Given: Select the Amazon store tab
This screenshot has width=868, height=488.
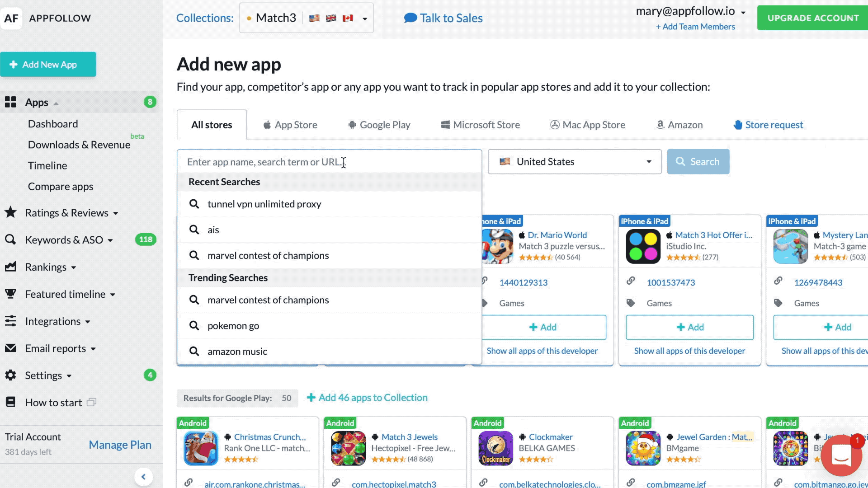Looking at the screenshot, I should 679,125.
